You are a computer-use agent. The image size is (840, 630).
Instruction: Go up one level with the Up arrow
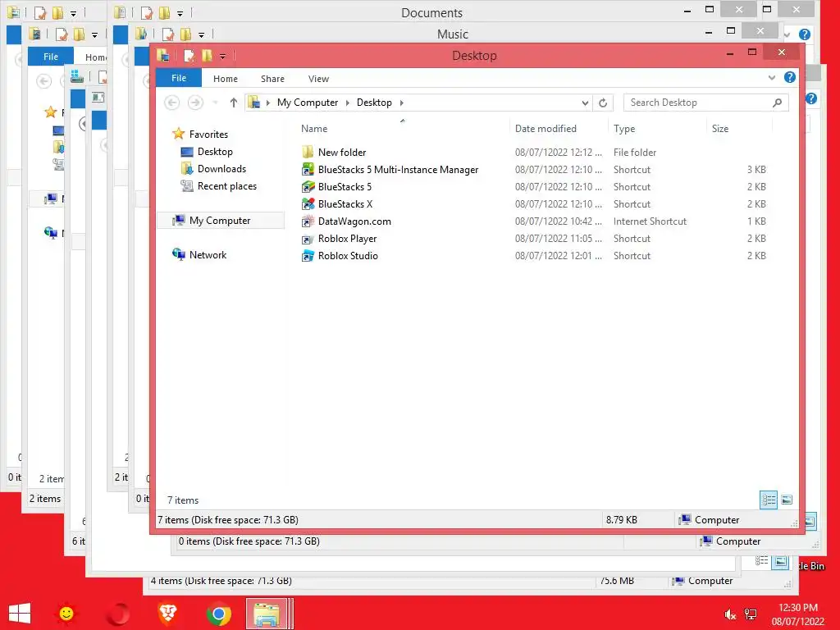[234, 103]
